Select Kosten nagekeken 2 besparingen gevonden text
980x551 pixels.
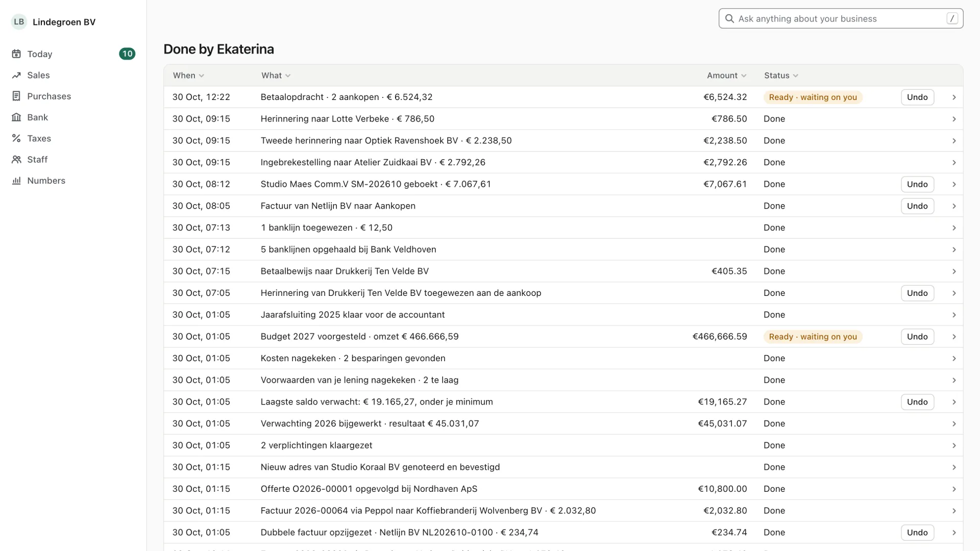[x=353, y=358]
